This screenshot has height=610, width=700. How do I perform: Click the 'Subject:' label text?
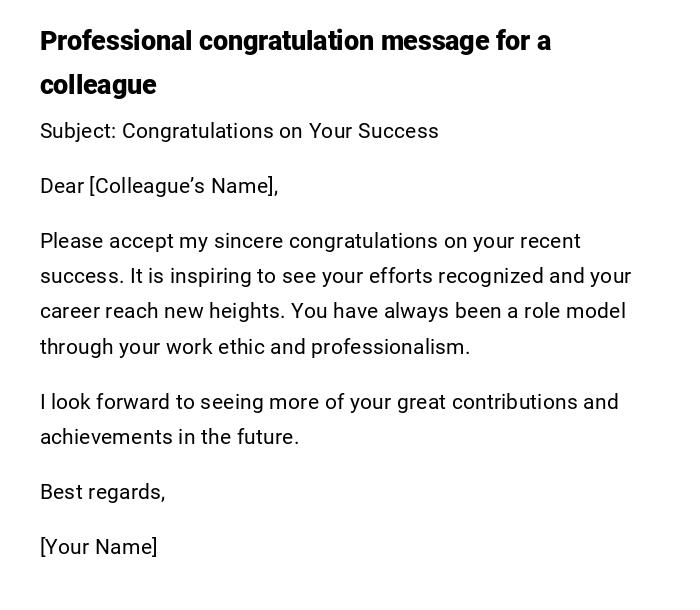click(x=77, y=131)
